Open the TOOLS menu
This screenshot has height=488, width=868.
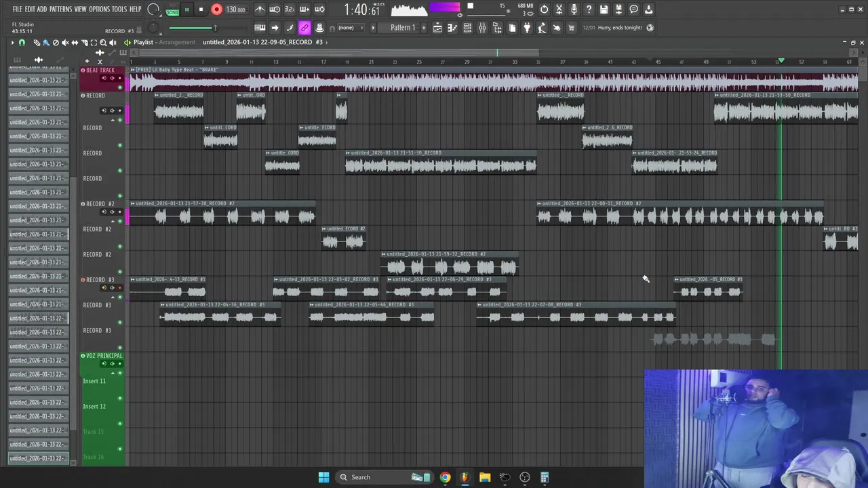(119, 9)
